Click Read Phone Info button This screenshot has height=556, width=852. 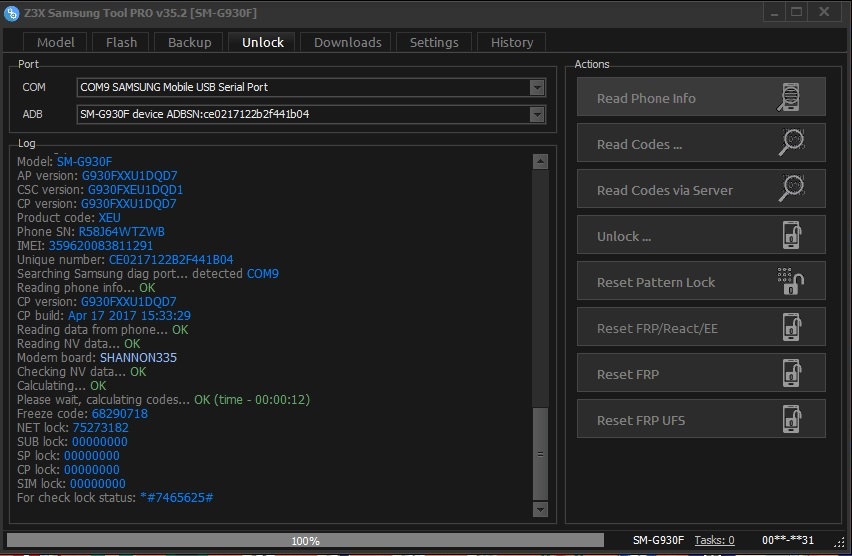pos(701,97)
